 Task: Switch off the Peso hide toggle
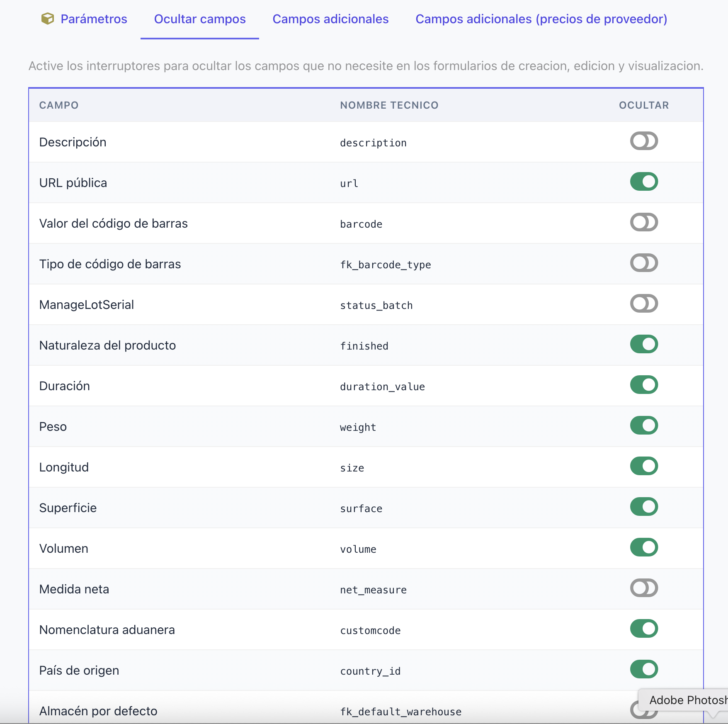(644, 425)
